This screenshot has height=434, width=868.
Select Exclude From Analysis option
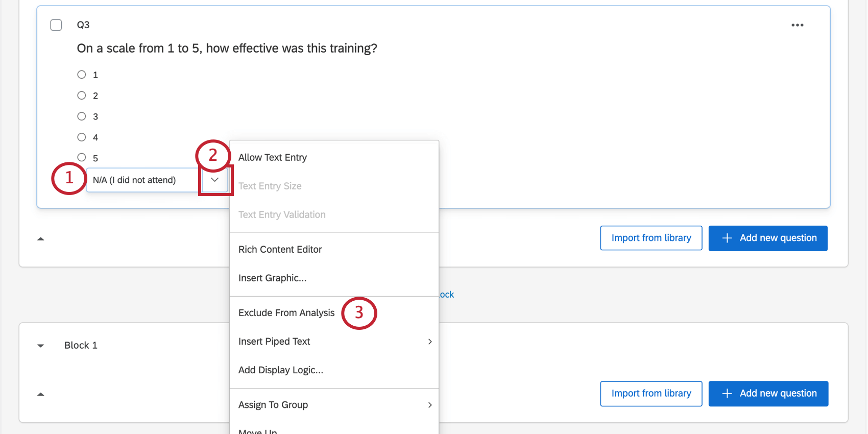pos(286,312)
